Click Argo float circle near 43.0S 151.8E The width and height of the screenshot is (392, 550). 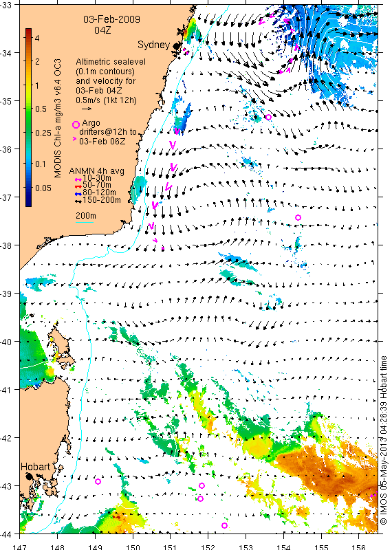tap(202, 485)
